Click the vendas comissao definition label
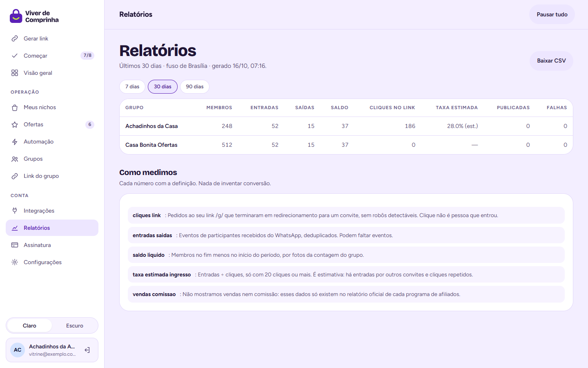This screenshot has width=588, height=368. [x=154, y=294]
